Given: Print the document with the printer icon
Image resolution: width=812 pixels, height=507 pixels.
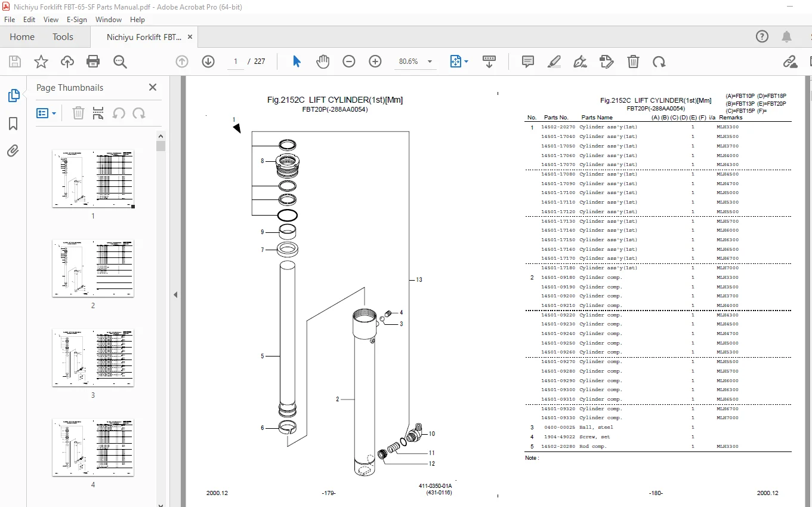Looking at the screenshot, I should (x=93, y=62).
